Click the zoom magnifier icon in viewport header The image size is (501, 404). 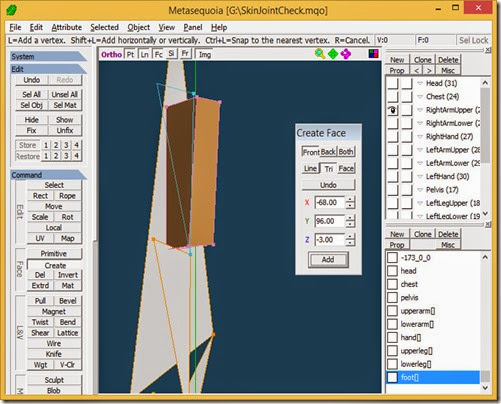320,54
